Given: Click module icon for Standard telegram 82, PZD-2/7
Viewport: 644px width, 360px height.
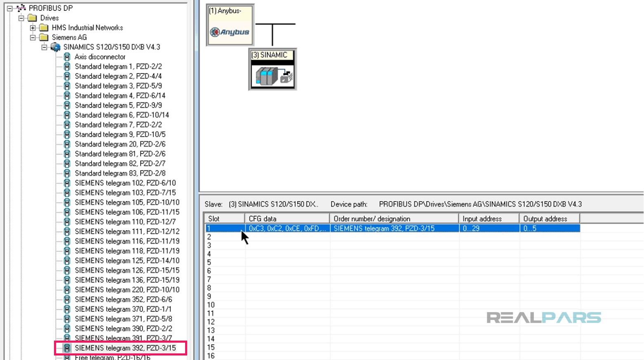Looking at the screenshot, I should [x=67, y=163].
